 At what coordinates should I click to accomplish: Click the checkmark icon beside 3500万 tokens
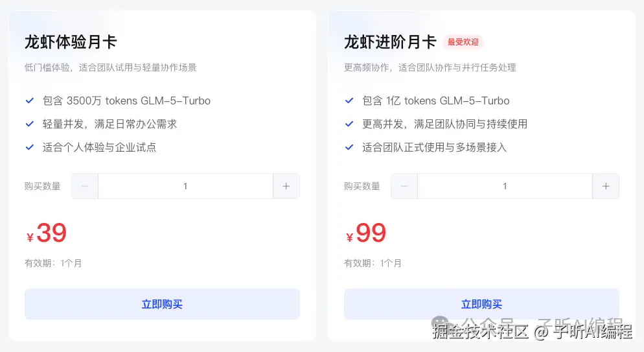pos(29,100)
